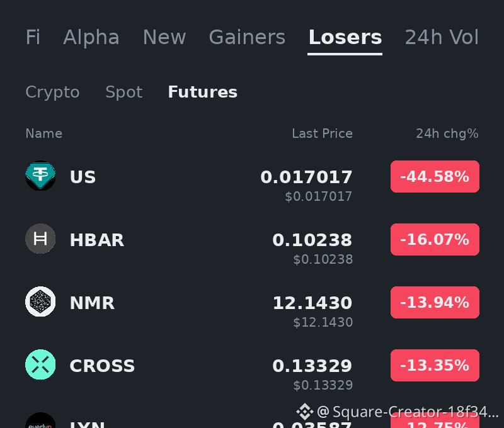Click the US token teal diamond icon
Image resolution: width=504 pixels, height=428 pixels.
point(40,176)
